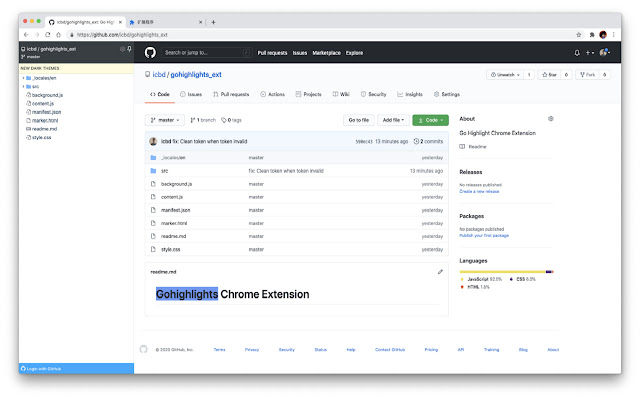Open the 2 commits history link
The image size is (640, 400).
coord(428,141)
